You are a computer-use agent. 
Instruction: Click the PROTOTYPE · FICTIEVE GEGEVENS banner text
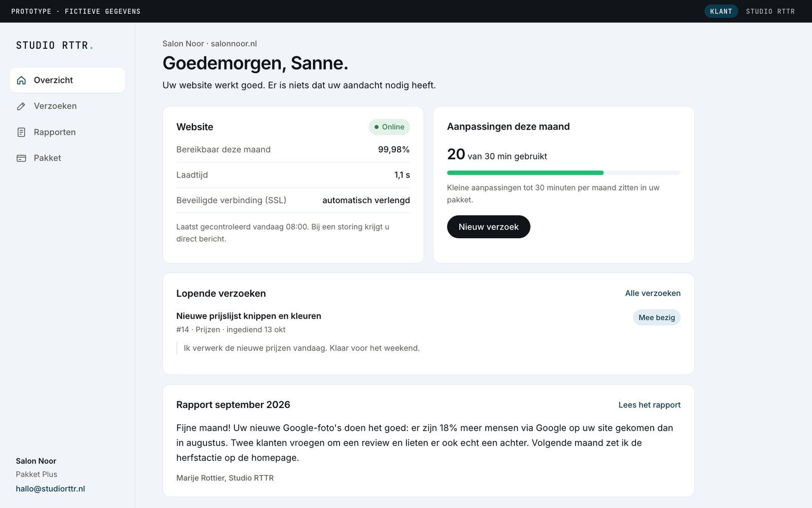click(76, 11)
